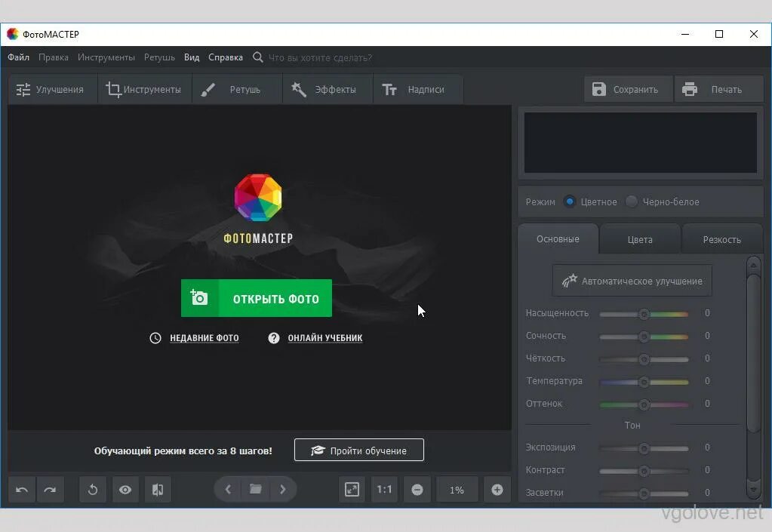
Task: Click the green ОТКРЫТЬ ФОТО button
Action: pos(257,298)
